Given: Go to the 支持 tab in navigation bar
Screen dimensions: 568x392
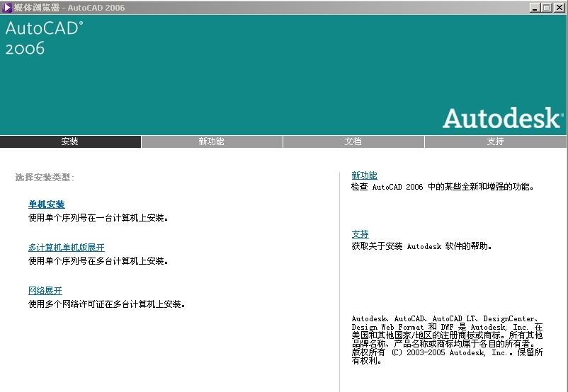Looking at the screenshot, I should pyautogui.click(x=495, y=142).
